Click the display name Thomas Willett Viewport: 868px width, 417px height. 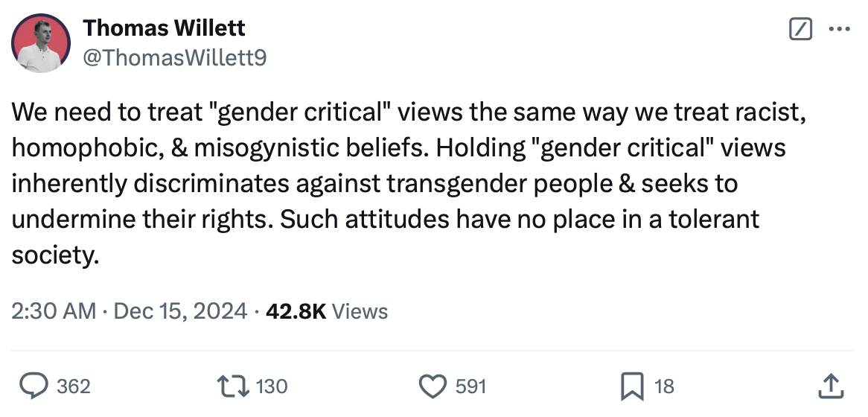point(165,28)
